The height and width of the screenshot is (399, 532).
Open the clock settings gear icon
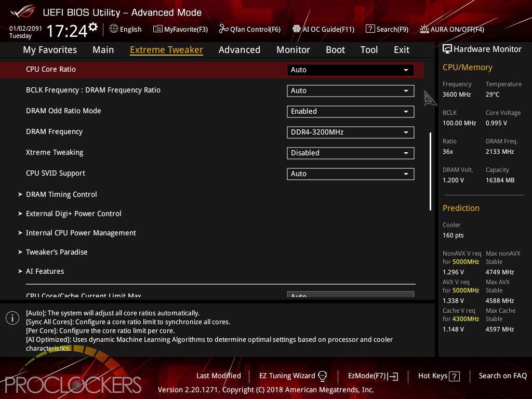point(94,27)
